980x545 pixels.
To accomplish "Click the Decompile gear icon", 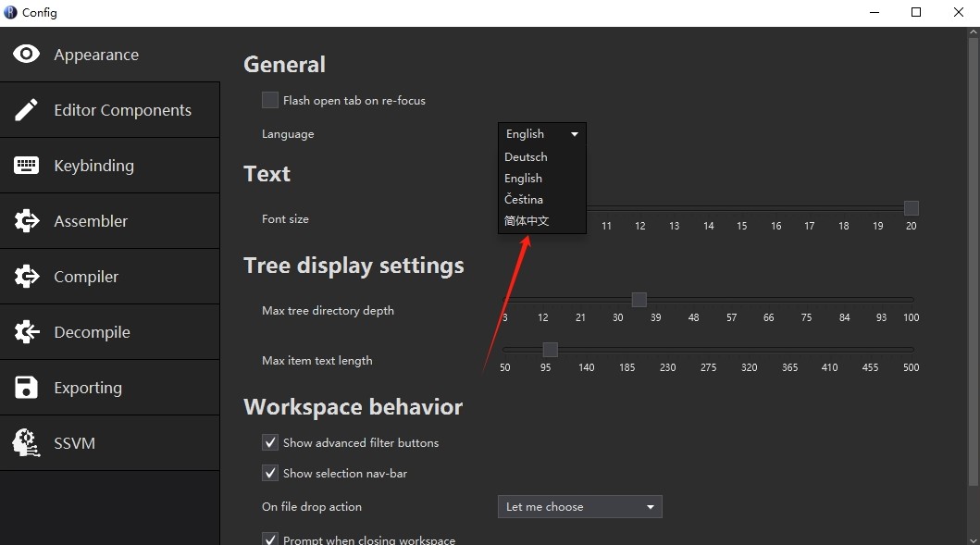I will pos(27,332).
